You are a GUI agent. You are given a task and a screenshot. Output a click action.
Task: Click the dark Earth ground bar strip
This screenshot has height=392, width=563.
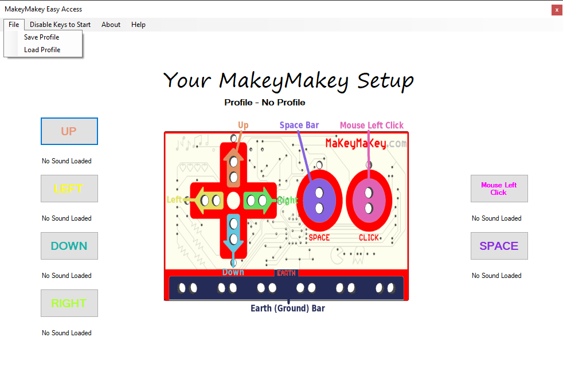click(286, 288)
